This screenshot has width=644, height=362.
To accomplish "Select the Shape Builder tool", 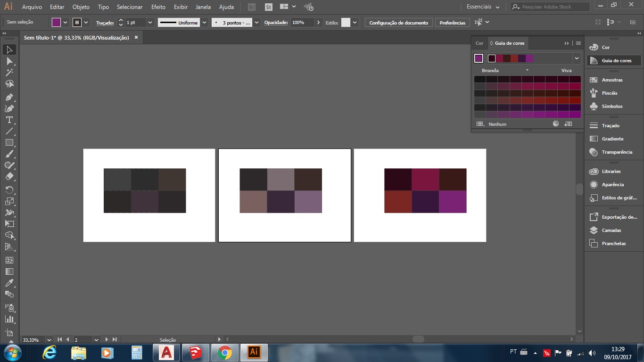I will (x=9, y=235).
